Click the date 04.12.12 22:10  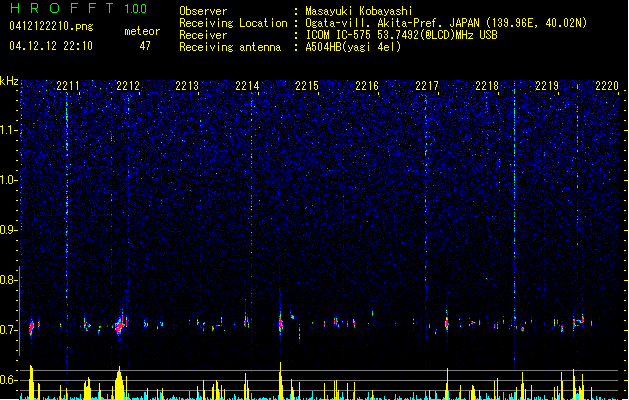pos(51,46)
